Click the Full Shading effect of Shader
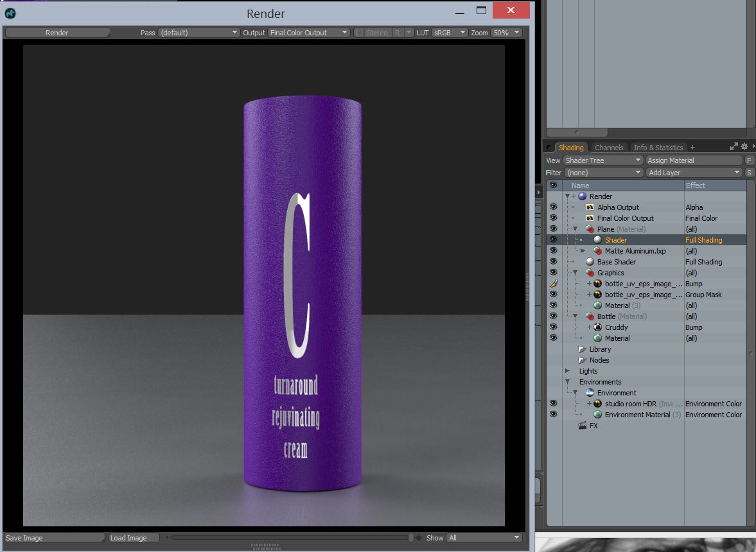 (x=703, y=240)
